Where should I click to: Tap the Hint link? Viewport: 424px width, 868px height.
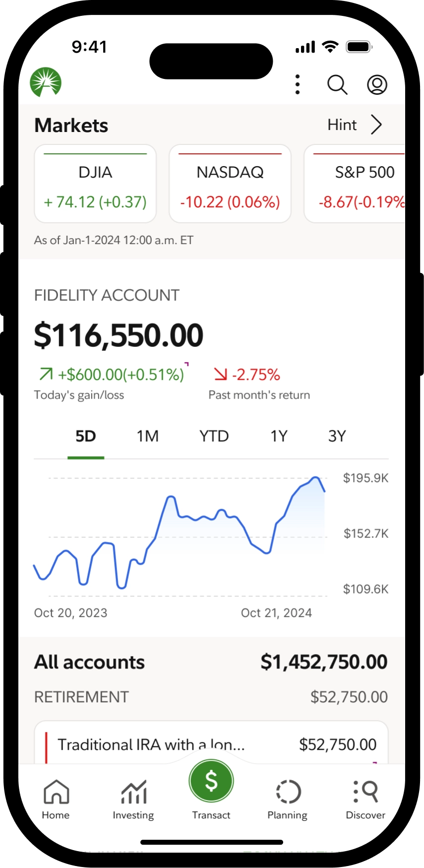(342, 125)
